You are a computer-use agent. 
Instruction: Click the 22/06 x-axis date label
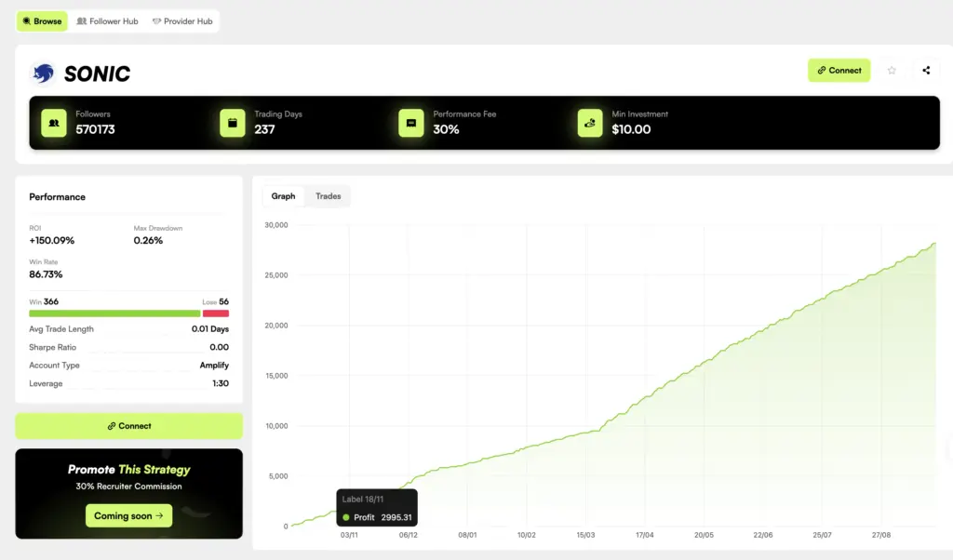click(763, 535)
